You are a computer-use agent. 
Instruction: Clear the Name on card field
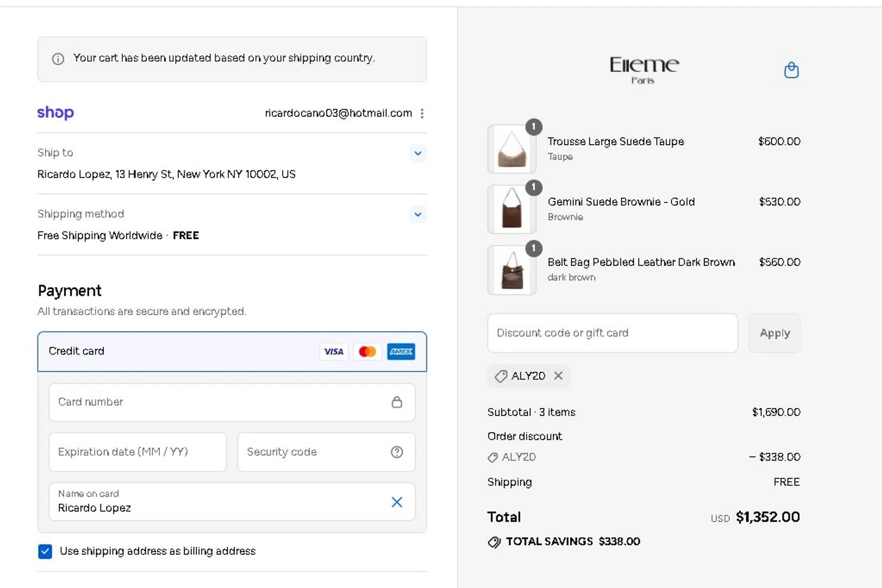click(397, 502)
